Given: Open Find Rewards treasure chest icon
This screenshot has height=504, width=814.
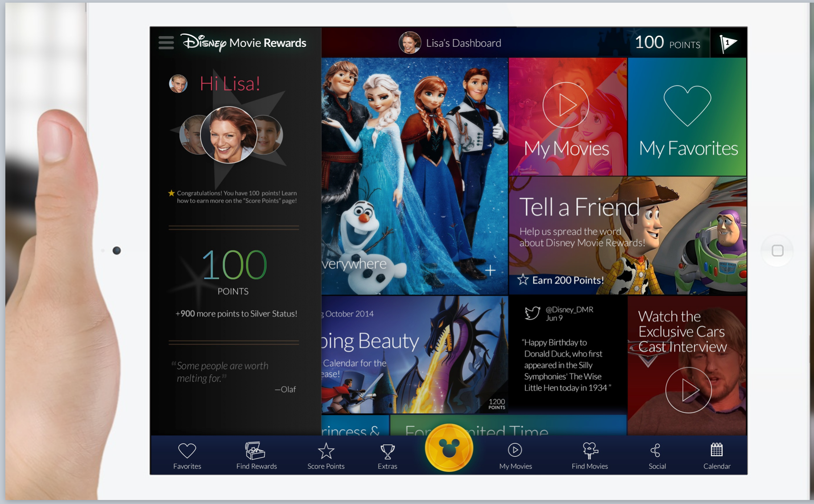Looking at the screenshot, I should click(x=255, y=450).
